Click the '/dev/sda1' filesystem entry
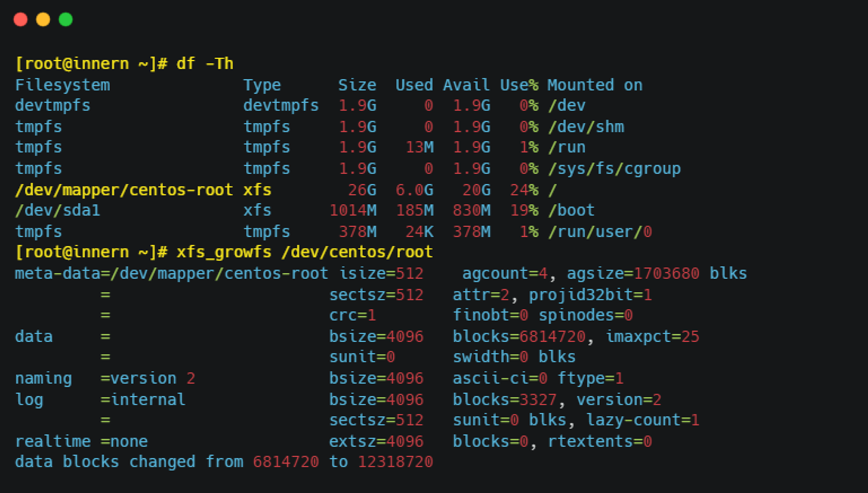 58,211
